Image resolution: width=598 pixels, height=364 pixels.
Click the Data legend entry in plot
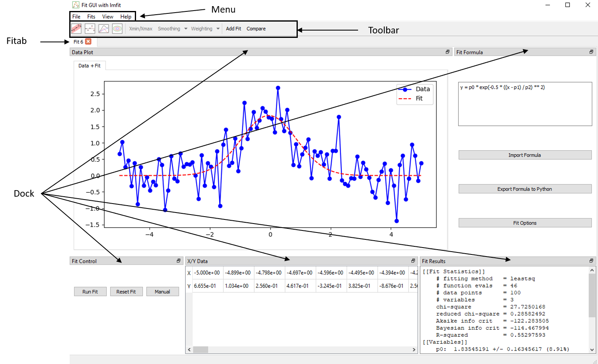pyautogui.click(x=414, y=89)
